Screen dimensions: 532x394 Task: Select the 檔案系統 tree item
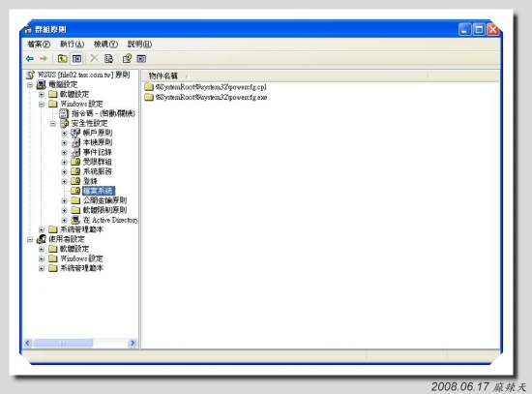point(99,191)
